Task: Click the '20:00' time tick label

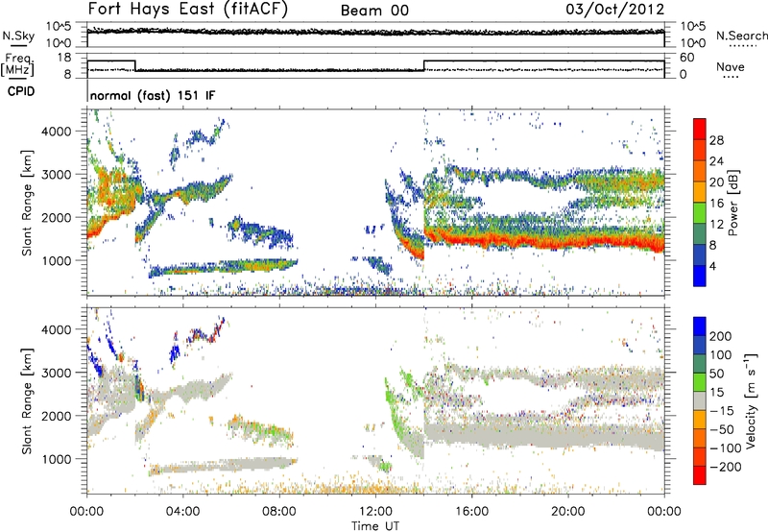Action: click(x=568, y=512)
